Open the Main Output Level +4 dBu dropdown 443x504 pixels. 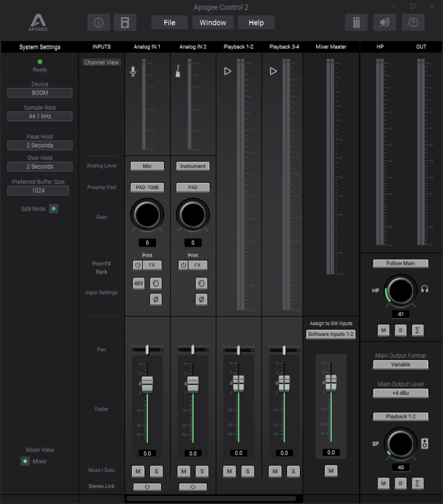point(401,393)
